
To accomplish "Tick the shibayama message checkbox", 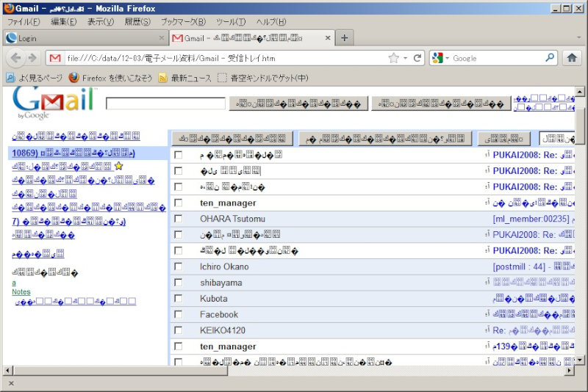I will [179, 283].
